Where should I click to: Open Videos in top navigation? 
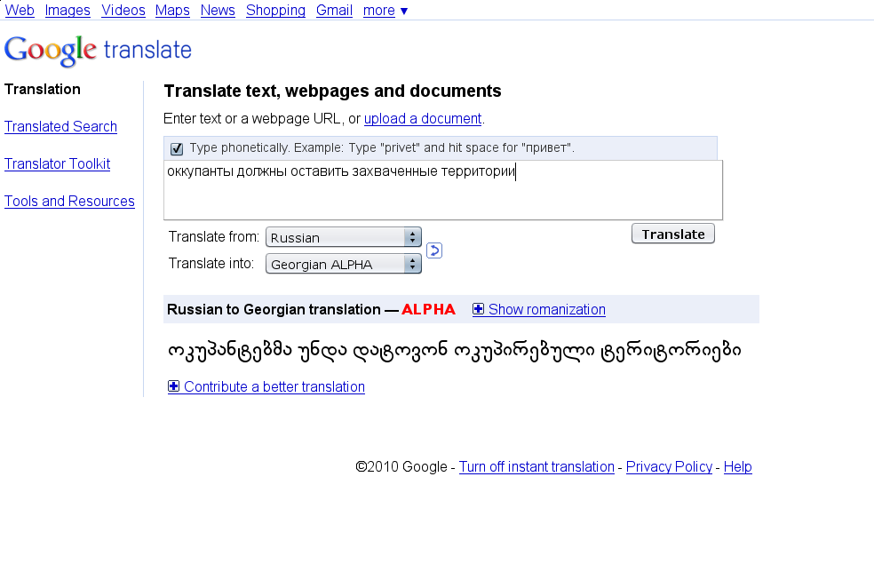(x=123, y=11)
